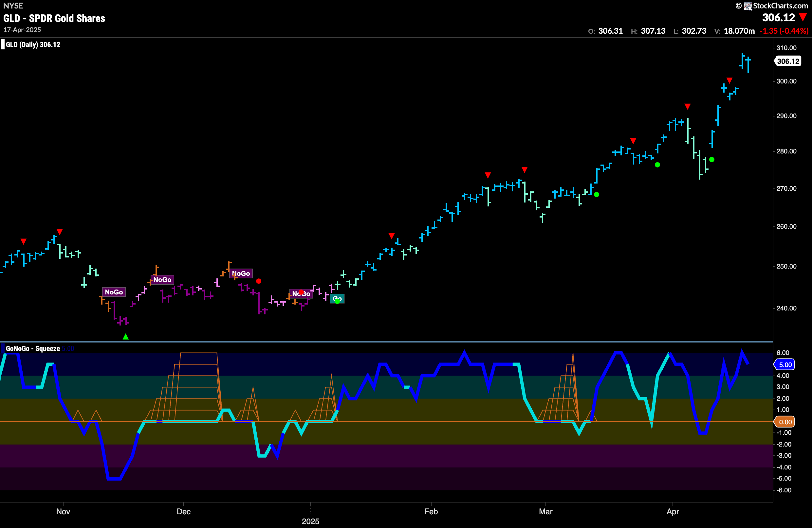This screenshot has height=528, width=812.
Task: Click the NoGo label in mid-December
Action: tap(241, 273)
